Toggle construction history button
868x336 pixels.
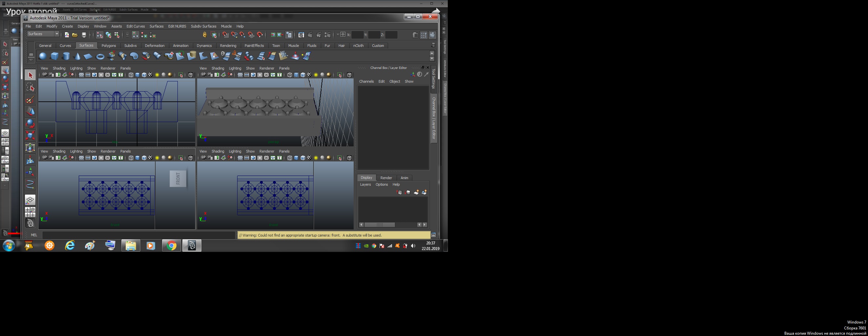point(289,35)
